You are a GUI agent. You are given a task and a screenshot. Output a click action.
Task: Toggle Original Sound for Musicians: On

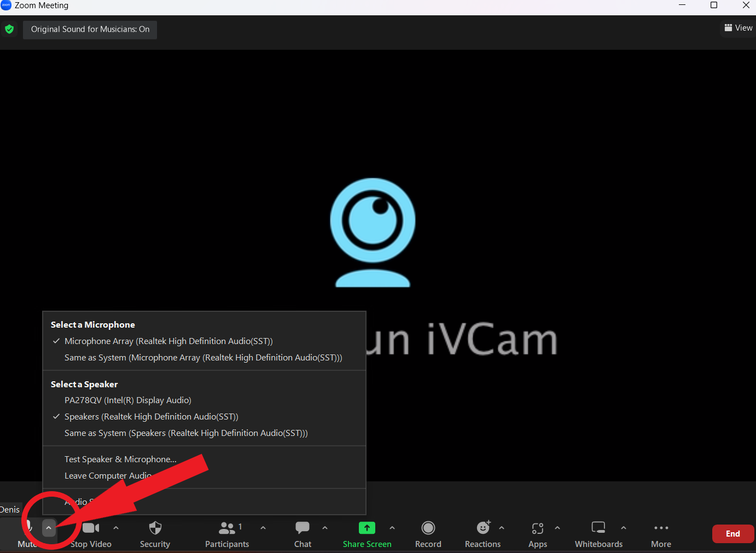(90, 30)
